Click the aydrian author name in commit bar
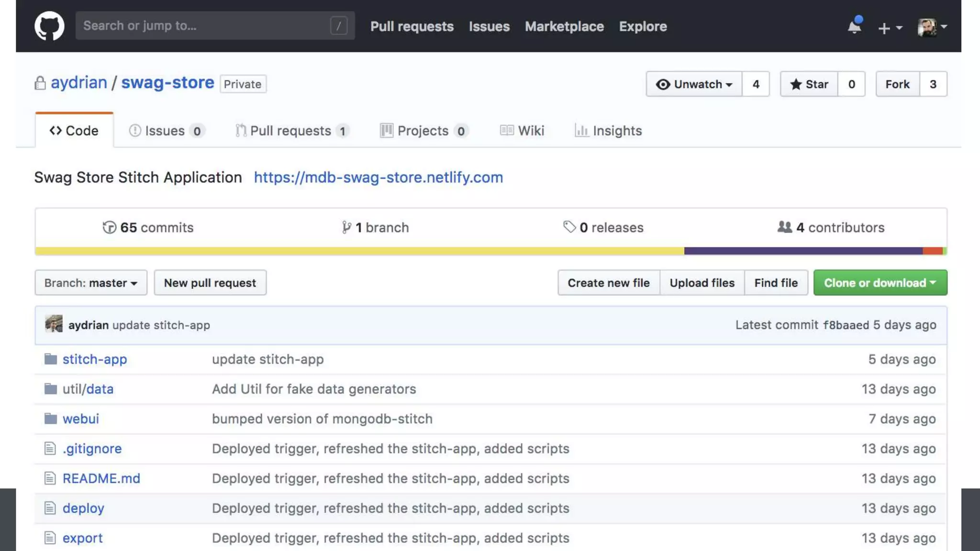Image resolution: width=980 pixels, height=551 pixels. pyautogui.click(x=89, y=325)
